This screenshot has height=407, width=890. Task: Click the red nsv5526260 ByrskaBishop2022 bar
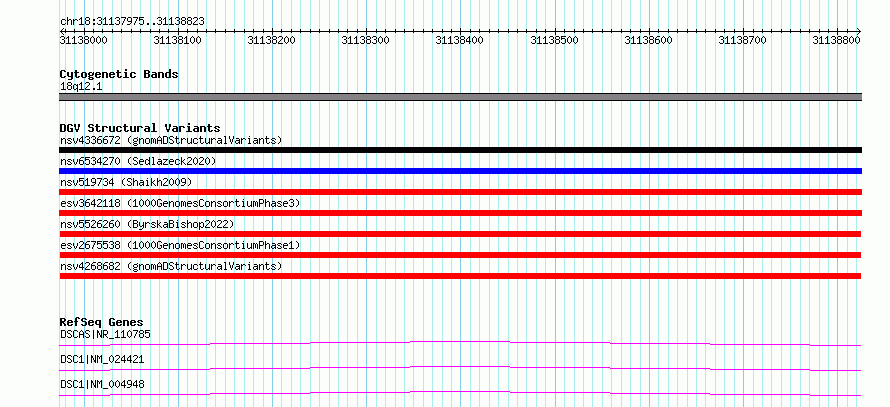pyautogui.click(x=460, y=234)
